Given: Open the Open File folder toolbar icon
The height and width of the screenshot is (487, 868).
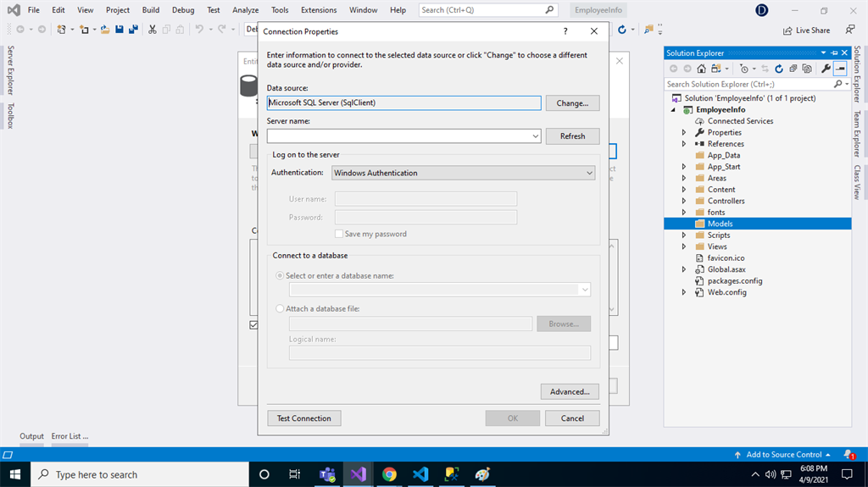Looking at the screenshot, I should pos(104,29).
